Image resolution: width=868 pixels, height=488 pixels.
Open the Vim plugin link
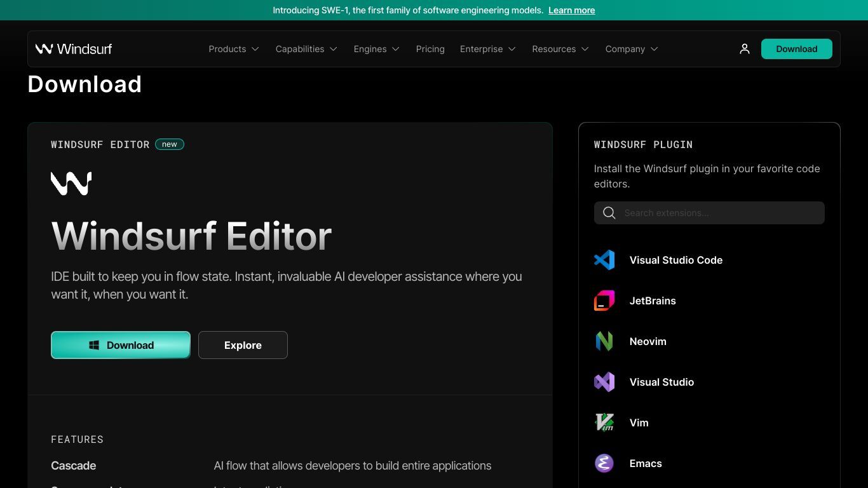[x=639, y=423]
